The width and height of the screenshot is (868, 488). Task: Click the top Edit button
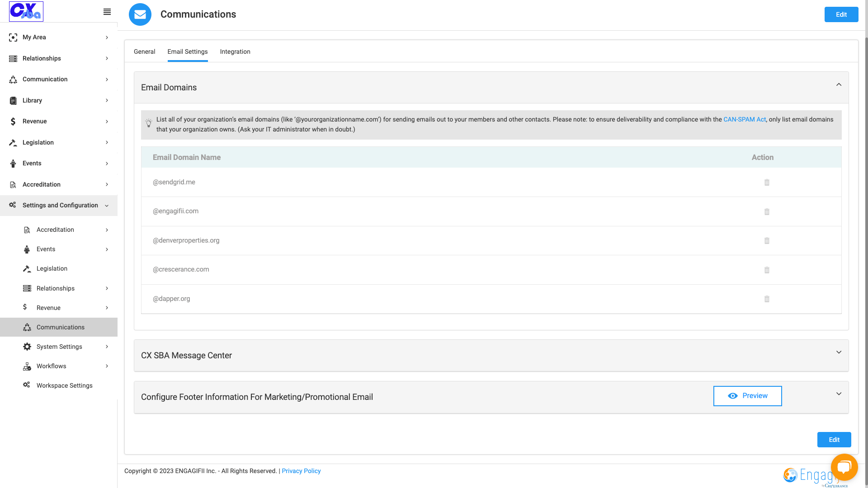[x=841, y=14]
